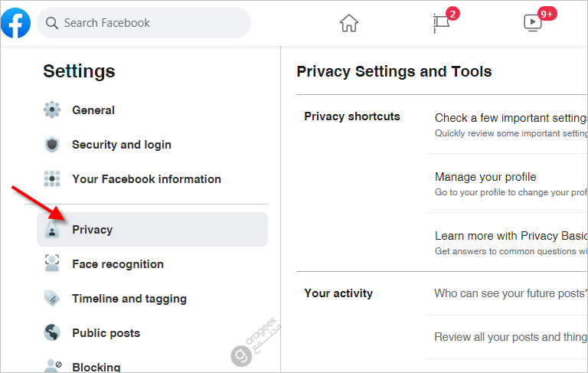Open Manage your profile link
Image resolution: width=588 pixels, height=373 pixels.
pyautogui.click(x=485, y=177)
